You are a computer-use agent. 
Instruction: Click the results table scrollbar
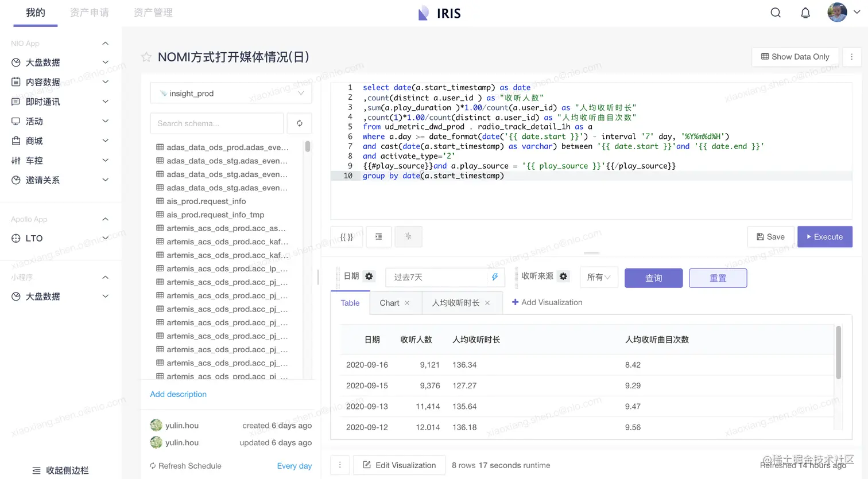point(839,352)
